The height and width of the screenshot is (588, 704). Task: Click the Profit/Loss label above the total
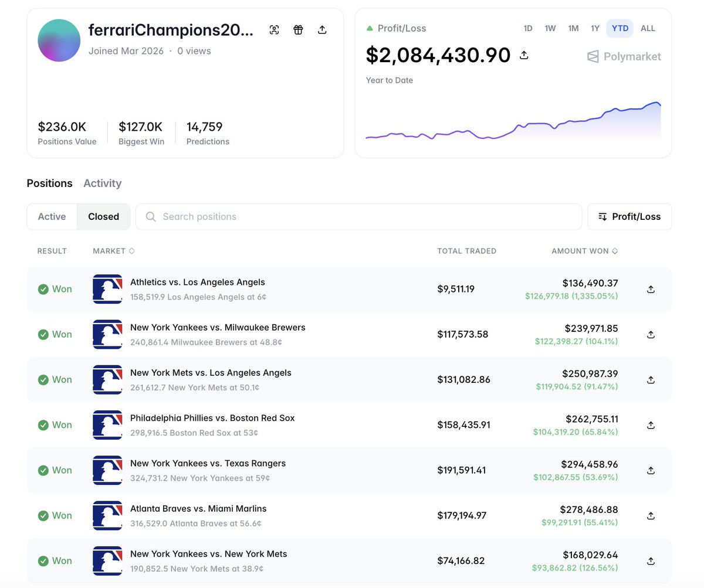point(402,28)
